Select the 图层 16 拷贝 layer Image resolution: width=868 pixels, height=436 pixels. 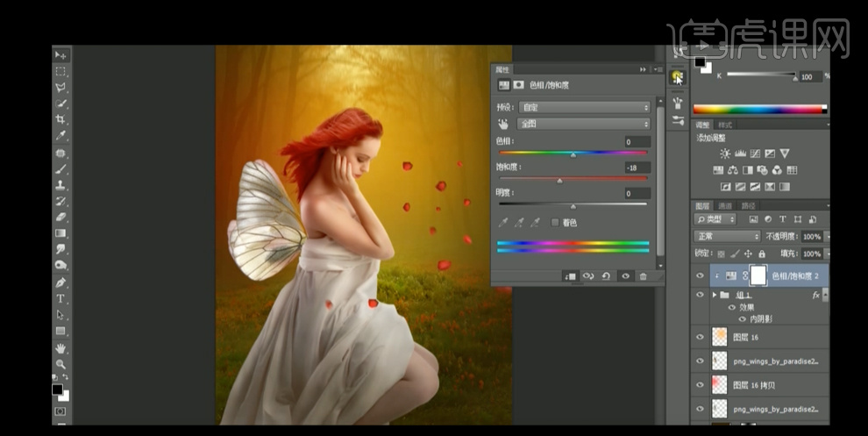753,385
